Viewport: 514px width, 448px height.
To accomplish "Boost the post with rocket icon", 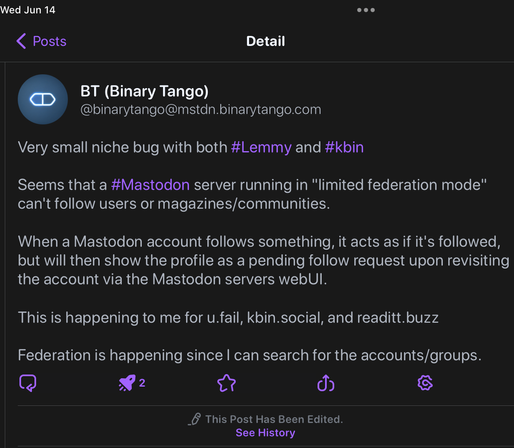I will [x=127, y=383].
